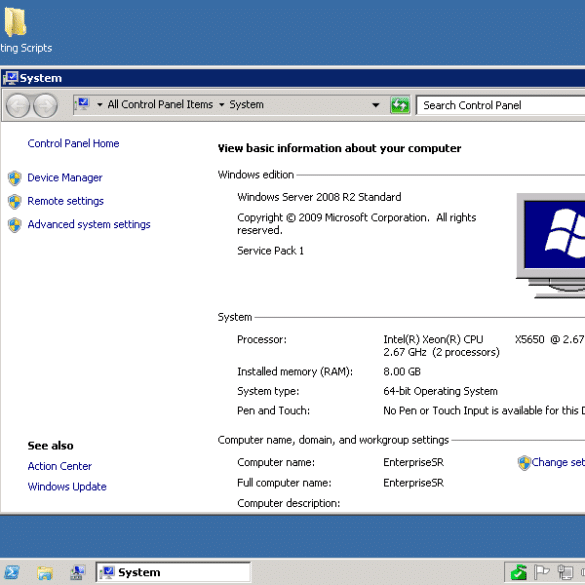This screenshot has height=585, width=585.
Task: Click the Change settings shield icon
Action: [x=524, y=463]
